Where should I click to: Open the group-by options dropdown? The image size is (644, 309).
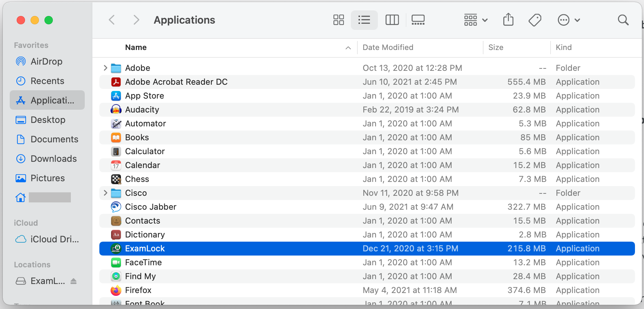coord(476,20)
